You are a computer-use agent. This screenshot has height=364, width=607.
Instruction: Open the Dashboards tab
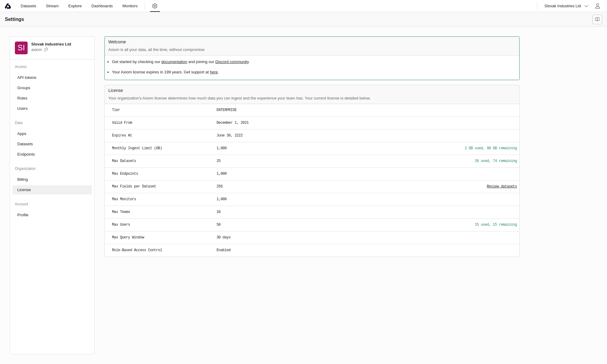[x=102, y=6]
